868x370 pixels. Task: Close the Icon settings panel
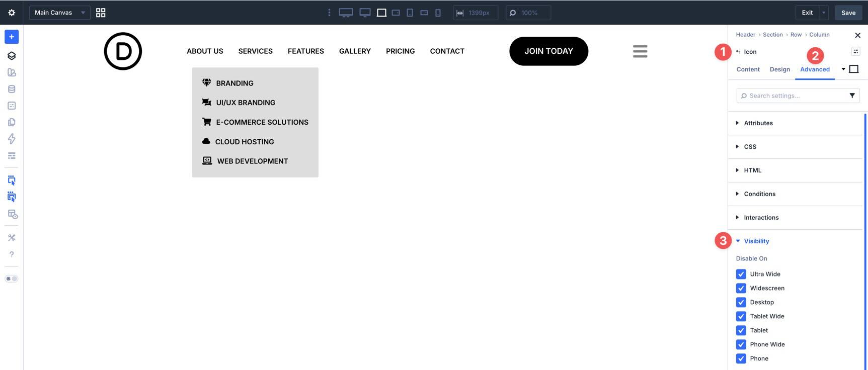pyautogui.click(x=857, y=35)
